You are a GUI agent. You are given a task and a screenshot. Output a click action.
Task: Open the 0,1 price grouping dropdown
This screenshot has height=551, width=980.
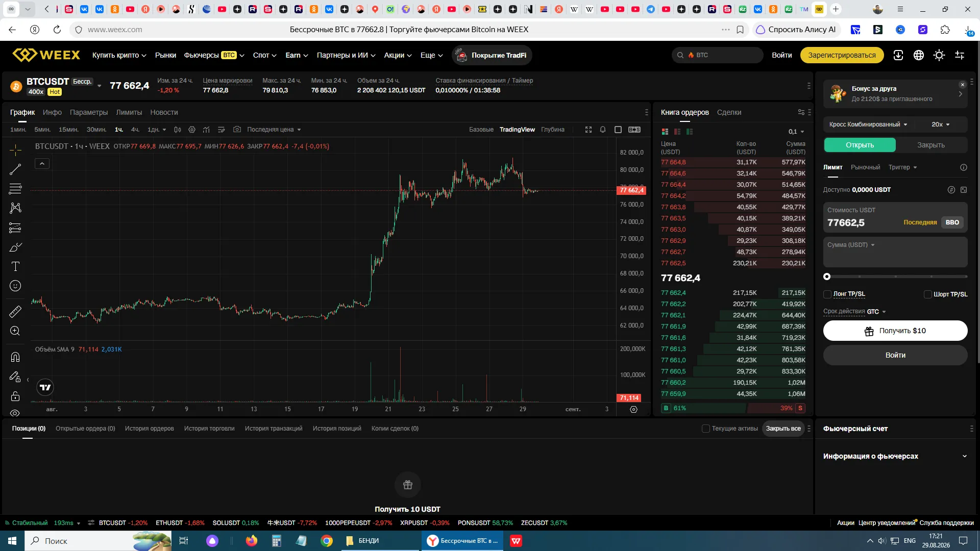pyautogui.click(x=796, y=132)
